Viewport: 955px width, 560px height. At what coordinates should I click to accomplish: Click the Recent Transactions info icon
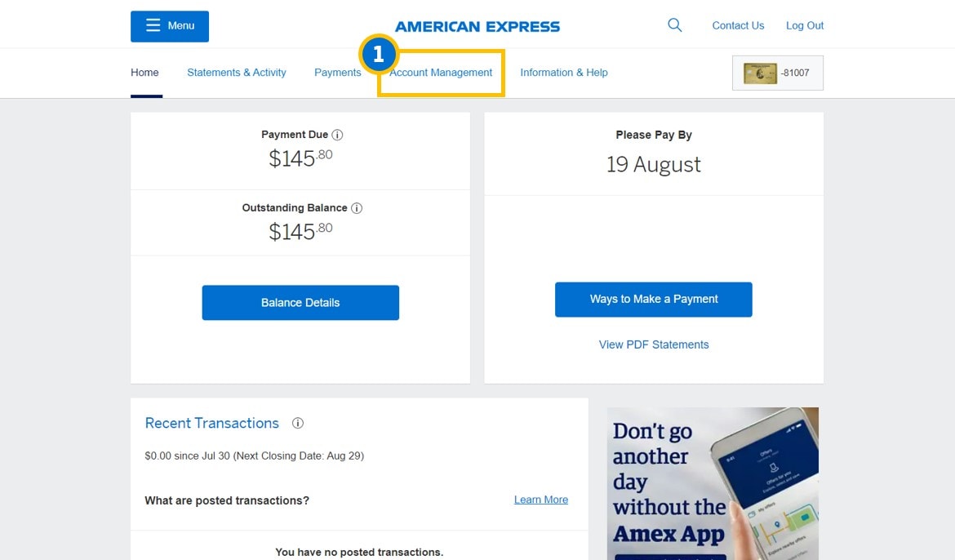[298, 423]
